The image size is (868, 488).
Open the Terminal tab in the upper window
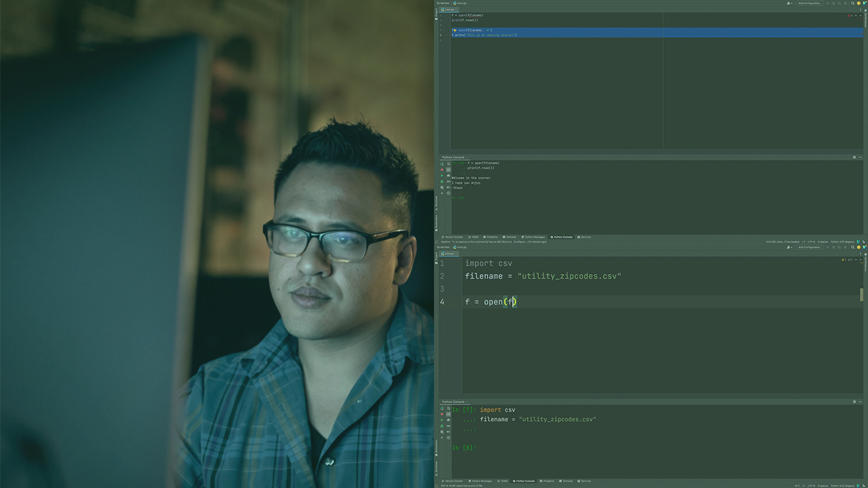tap(509, 237)
